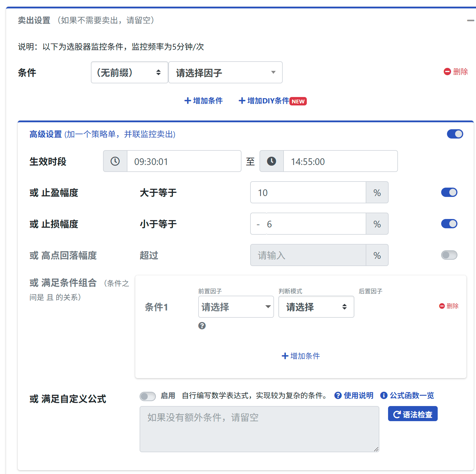Click the help question mark under 前置因子
476x474 pixels.
pyautogui.click(x=202, y=326)
